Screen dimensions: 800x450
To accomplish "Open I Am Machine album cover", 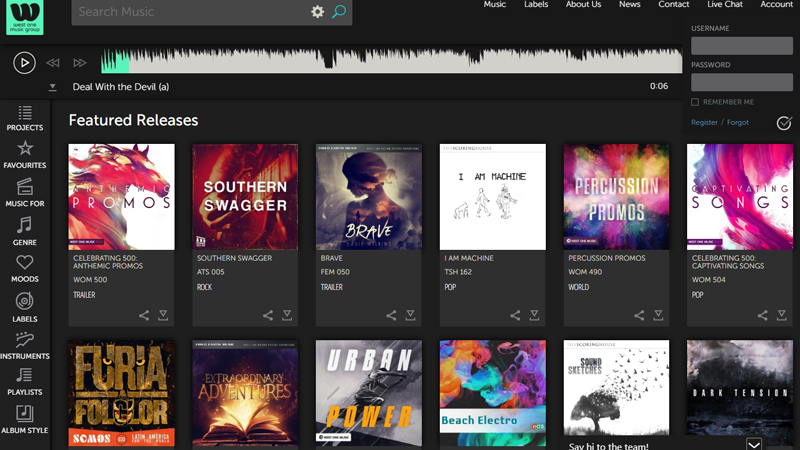I will click(493, 197).
